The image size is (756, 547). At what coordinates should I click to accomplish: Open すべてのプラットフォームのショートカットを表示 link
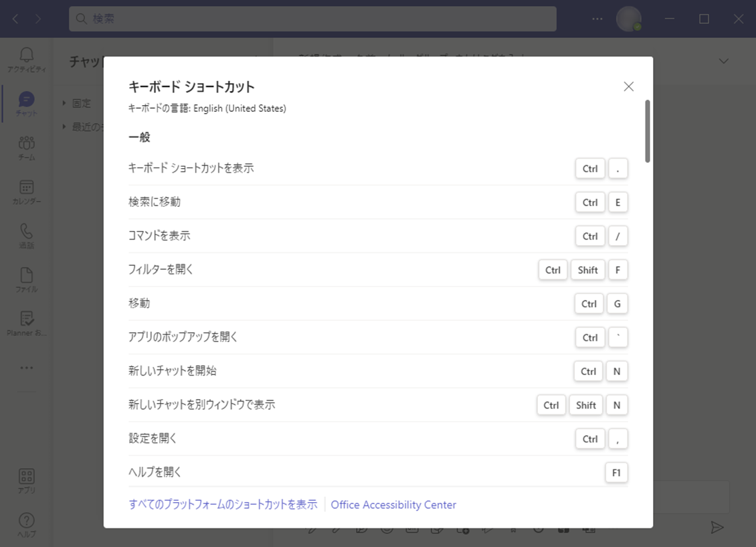pyautogui.click(x=223, y=505)
